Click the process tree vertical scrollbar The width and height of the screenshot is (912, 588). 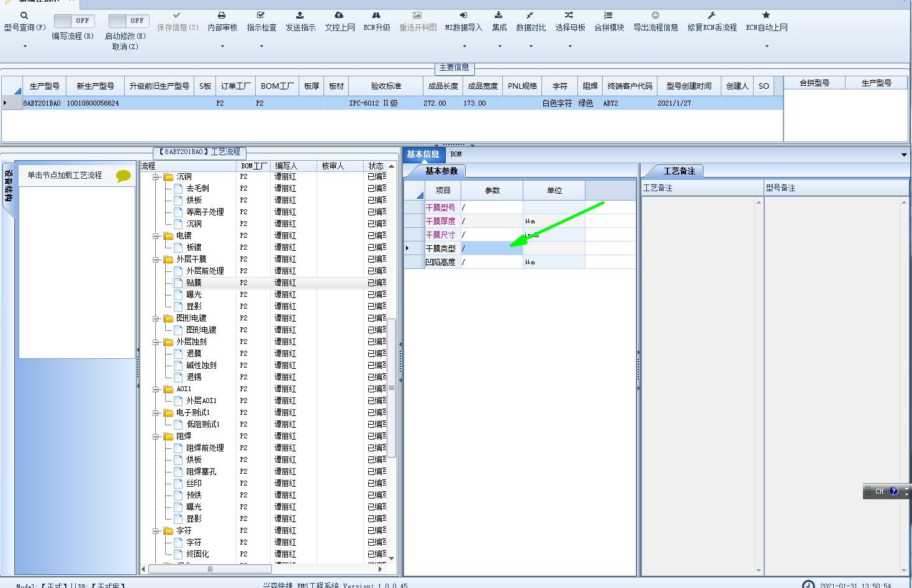pyautogui.click(x=392, y=388)
